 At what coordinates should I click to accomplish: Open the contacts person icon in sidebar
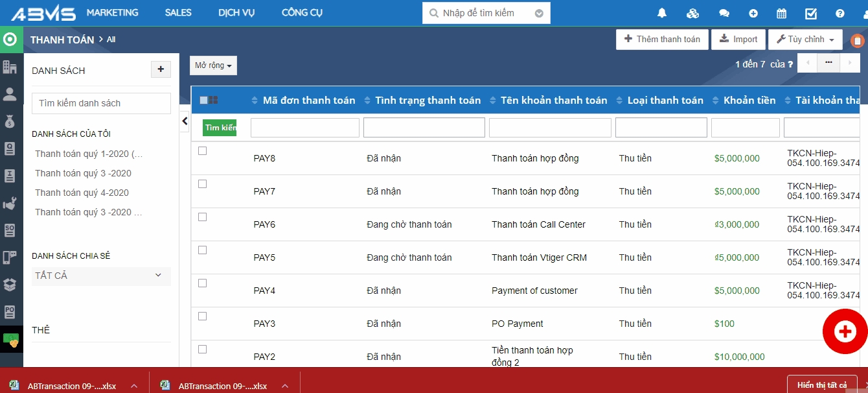click(x=10, y=94)
